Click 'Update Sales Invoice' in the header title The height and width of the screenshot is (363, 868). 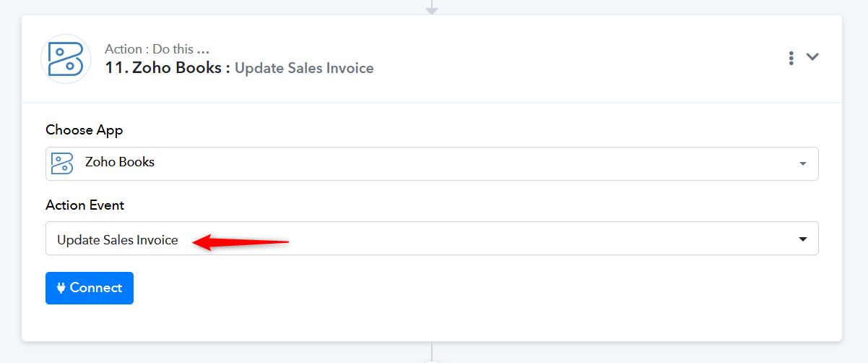click(304, 69)
